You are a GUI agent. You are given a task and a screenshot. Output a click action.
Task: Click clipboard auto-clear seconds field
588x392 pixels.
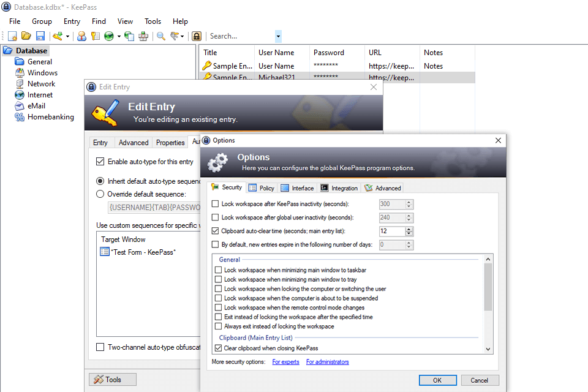(x=392, y=231)
